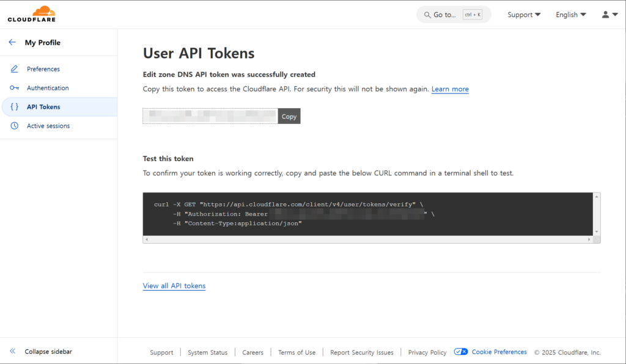Click the generated token text field
The image size is (626, 364).
coord(210,116)
